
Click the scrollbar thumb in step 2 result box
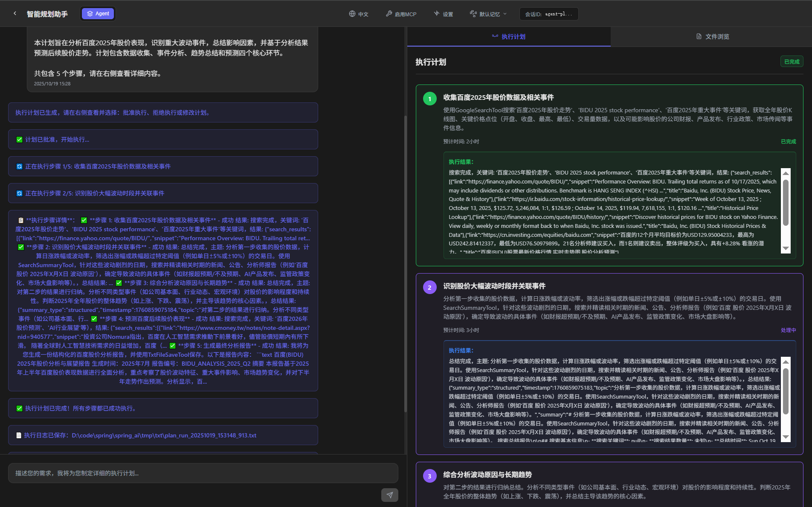pyautogui.click(x=786, y=391)
